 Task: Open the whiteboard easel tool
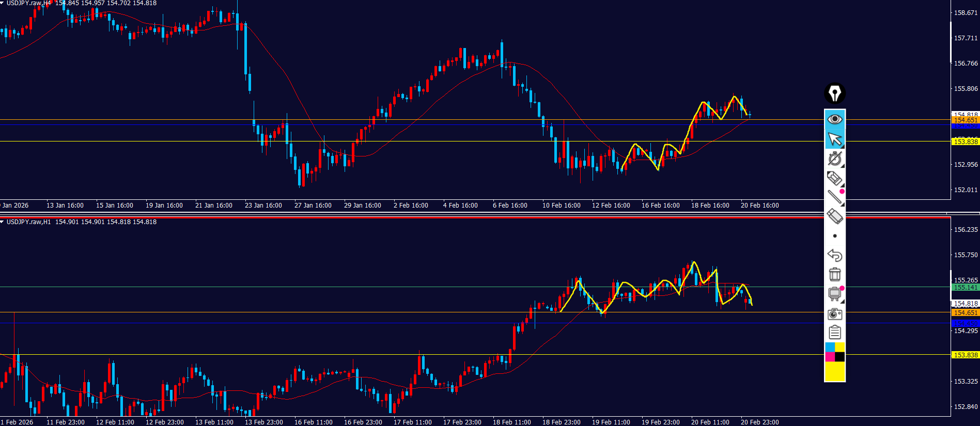pos(834,294)
